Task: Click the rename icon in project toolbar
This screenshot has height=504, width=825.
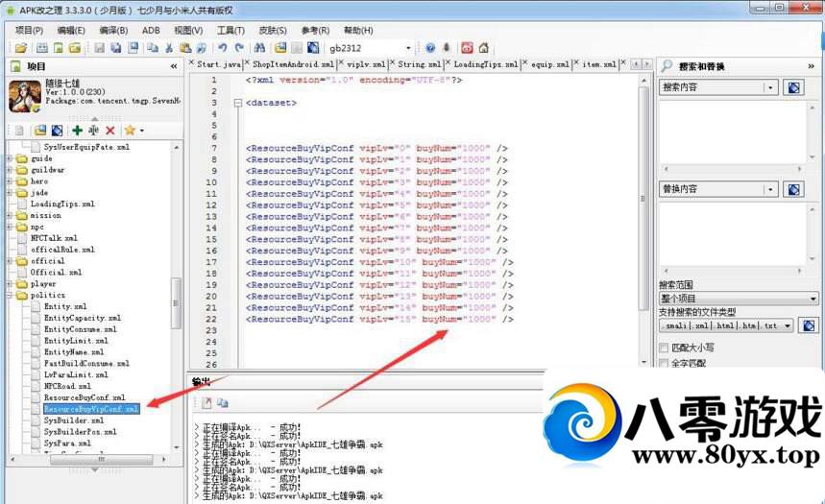Action: (x=93, y=130)
